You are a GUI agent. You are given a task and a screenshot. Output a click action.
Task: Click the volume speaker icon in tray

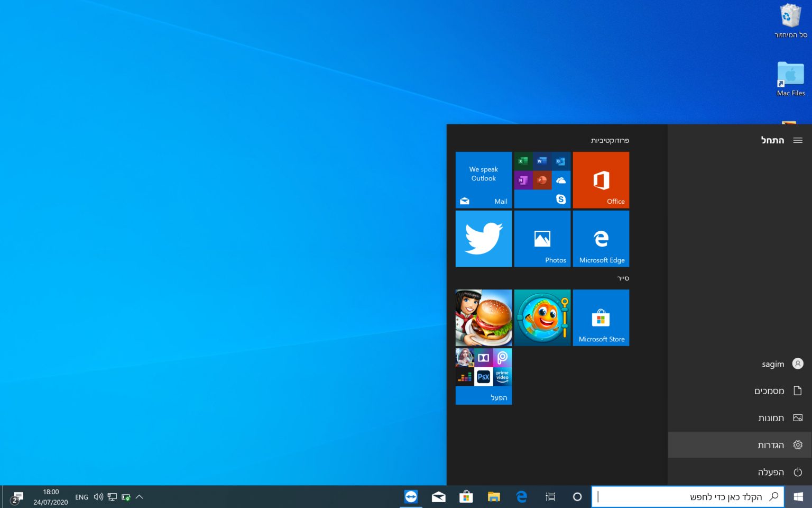click(x=98, y=497)
